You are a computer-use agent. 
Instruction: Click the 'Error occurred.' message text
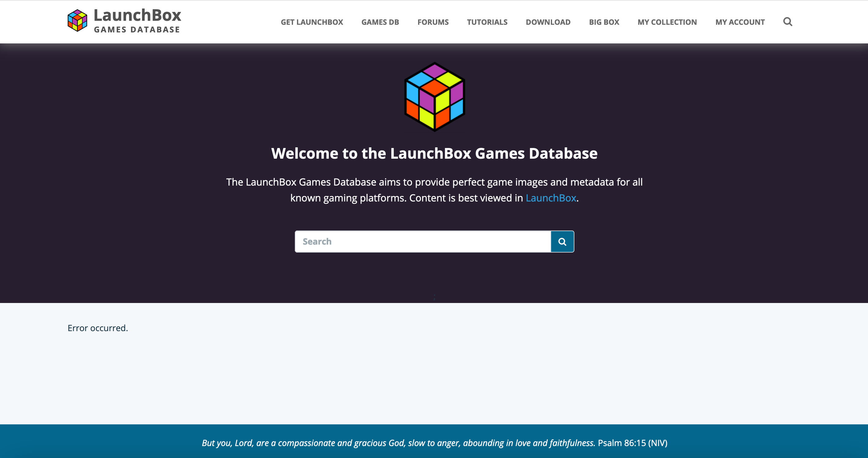point(98,328)
